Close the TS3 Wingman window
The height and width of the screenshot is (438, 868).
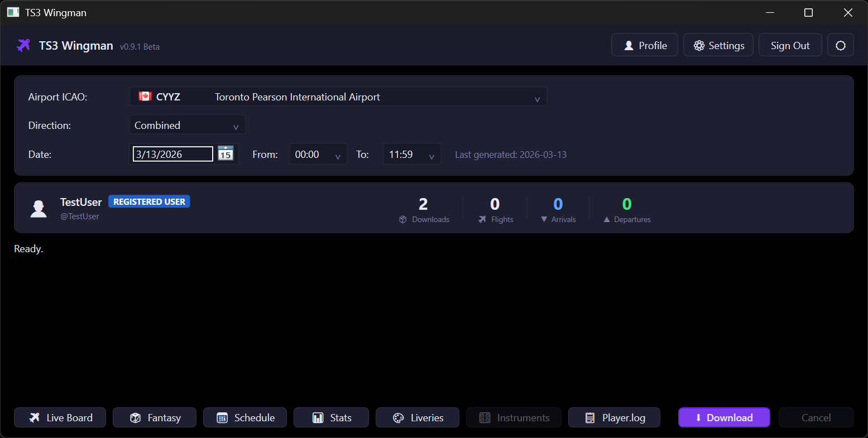(x=848, y=12)
